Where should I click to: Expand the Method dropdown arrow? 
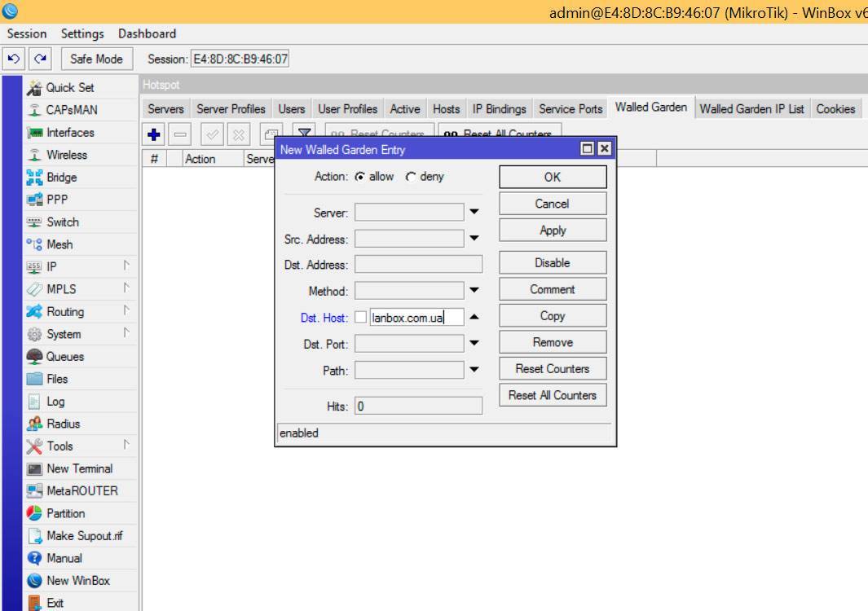[474, 291]
